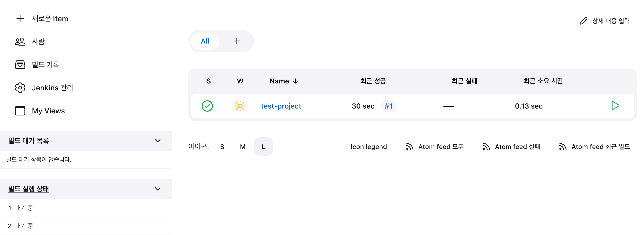Add a new view tab with plus
Screen dimensions: 644x235
pyautogui.click(x=237, y=41)
